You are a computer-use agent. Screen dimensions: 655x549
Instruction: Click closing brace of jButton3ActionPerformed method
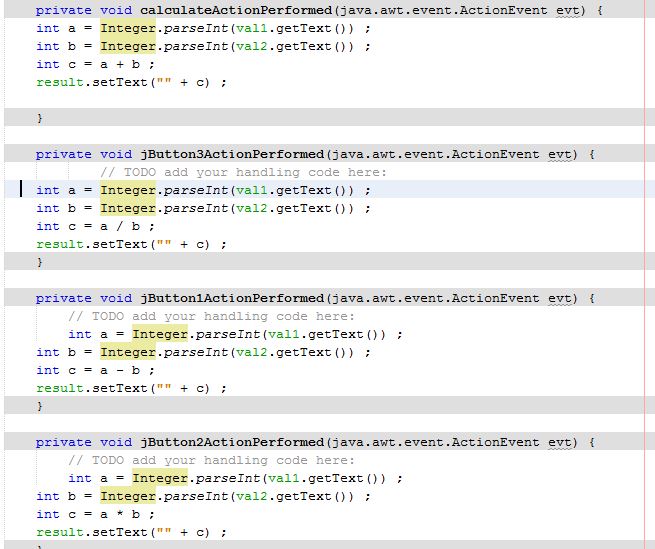(x=40, y=262)
